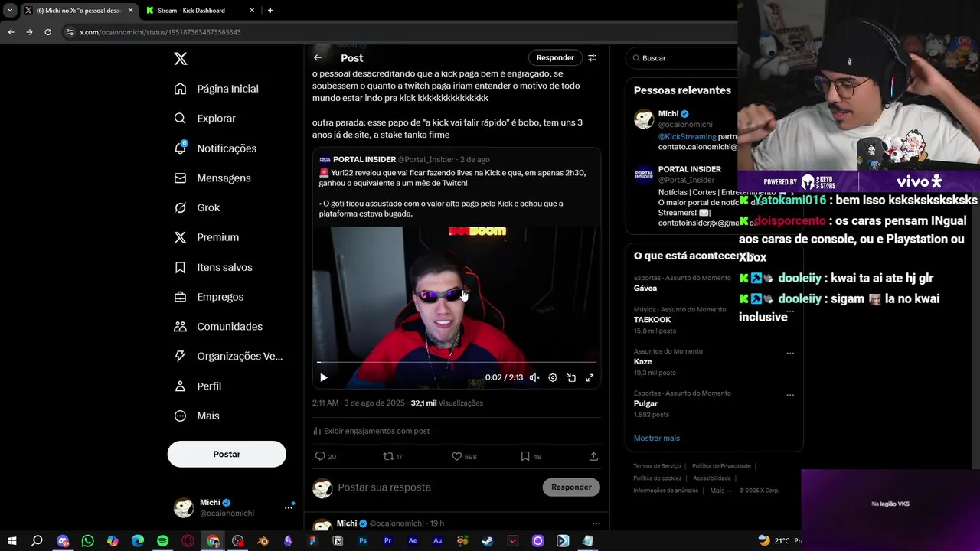Open the Gávea trending topic

(645, 289)
